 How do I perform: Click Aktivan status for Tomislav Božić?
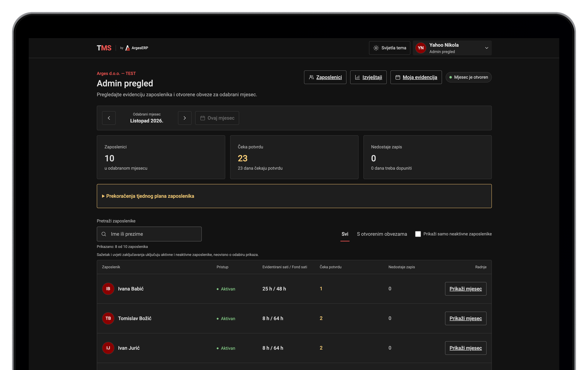(x=226, y=319)
